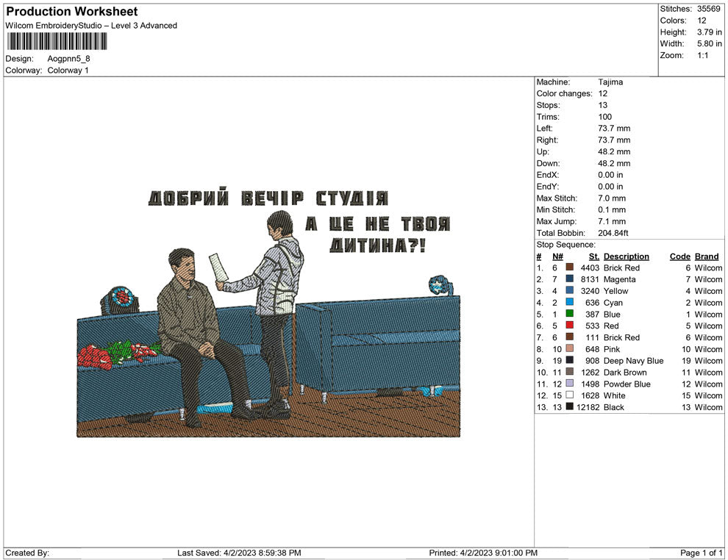Image resolution: width=728 pixels, height=560 pixels.
Task: Click the Machine value 'Tajima'
Action: click(610, 82)
